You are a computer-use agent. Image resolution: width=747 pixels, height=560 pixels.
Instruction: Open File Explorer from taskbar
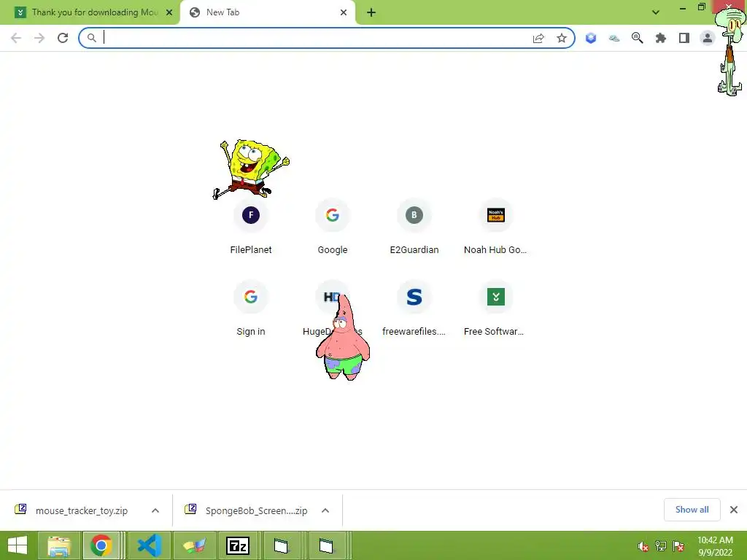coord(59,545)
